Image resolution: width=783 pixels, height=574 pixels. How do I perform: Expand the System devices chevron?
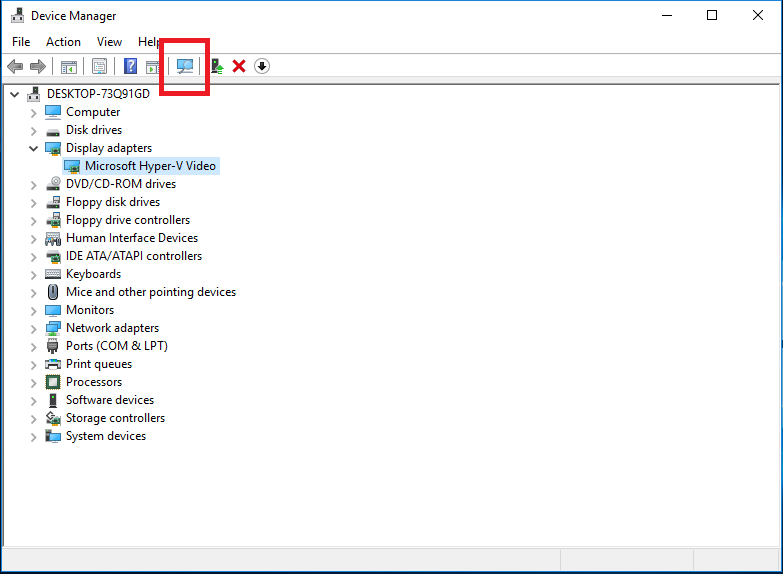click(33, 437)
